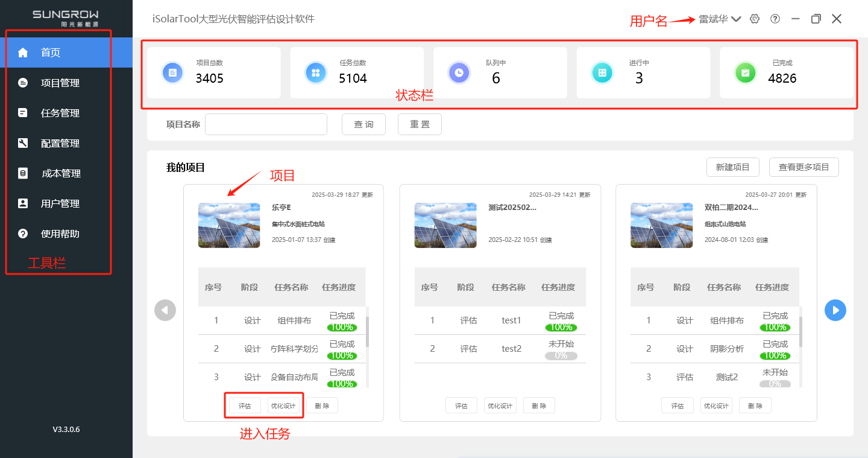Click the 新建项目 button
This screenshot has width=868, height=458.
pos(732,167)
